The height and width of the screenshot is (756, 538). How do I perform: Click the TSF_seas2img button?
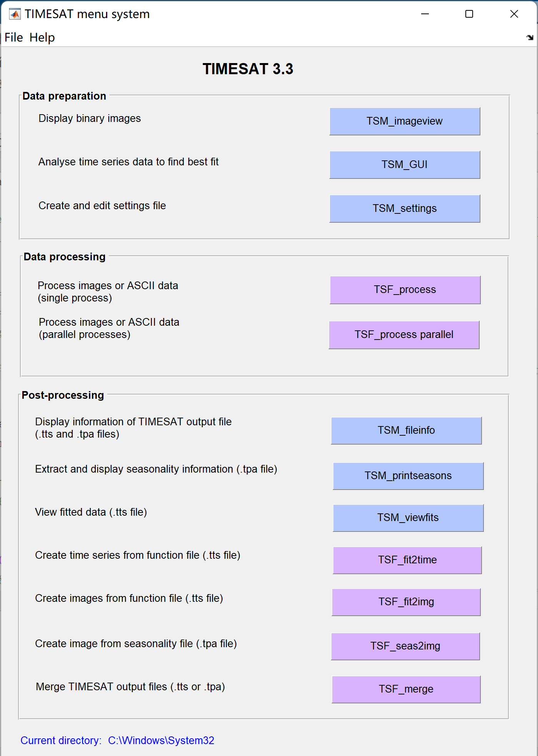[x=405, y=646]
